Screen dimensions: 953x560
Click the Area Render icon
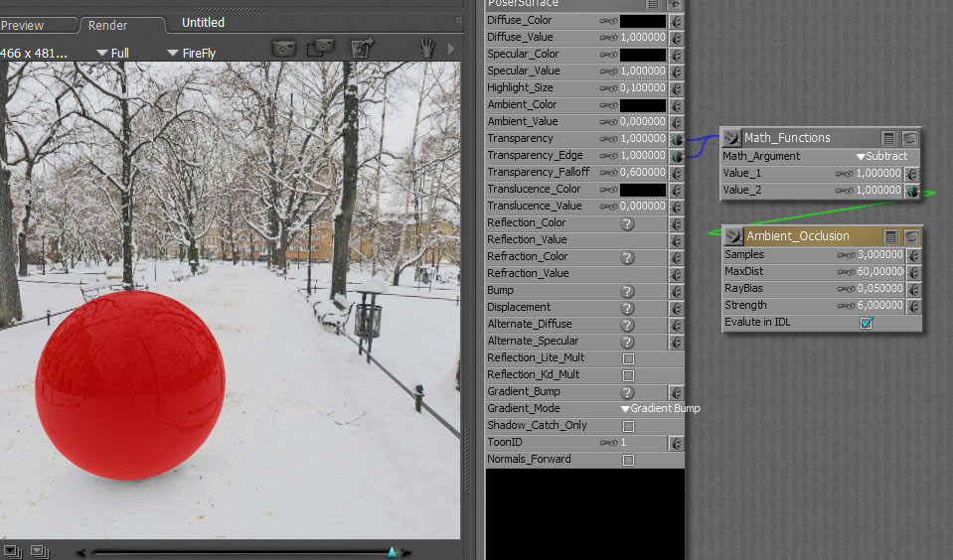[320, 48]
